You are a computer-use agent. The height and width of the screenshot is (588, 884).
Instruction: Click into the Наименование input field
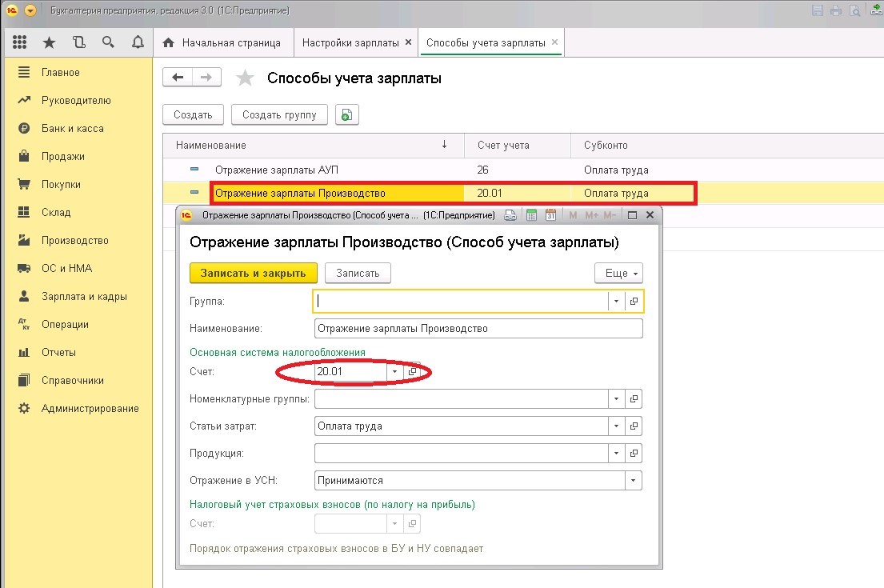pyautogui.click(x=478, y=328)
